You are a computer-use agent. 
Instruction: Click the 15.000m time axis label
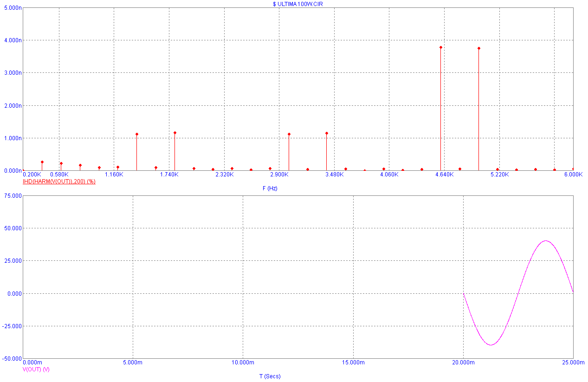pyautogui.click(x=353, y=362)
